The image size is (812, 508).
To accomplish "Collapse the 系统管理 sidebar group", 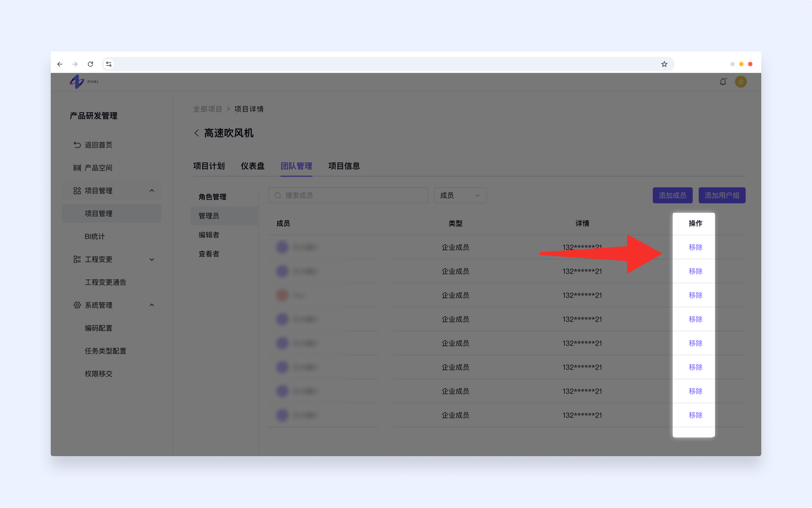I will point(152,305).
